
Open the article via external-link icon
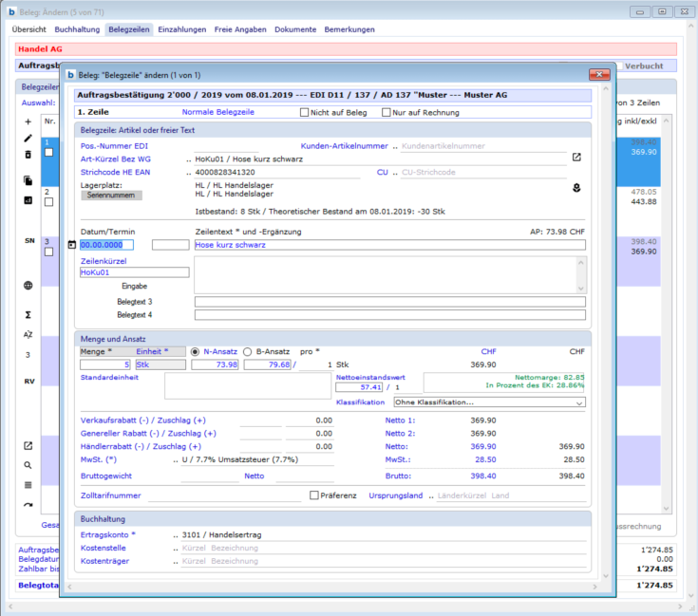[575, 158]
